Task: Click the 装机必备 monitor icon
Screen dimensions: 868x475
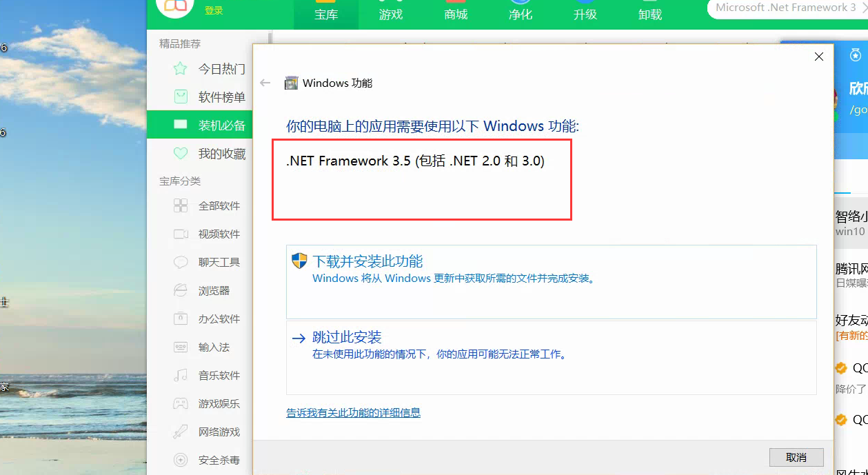Action: pos(180,125)
